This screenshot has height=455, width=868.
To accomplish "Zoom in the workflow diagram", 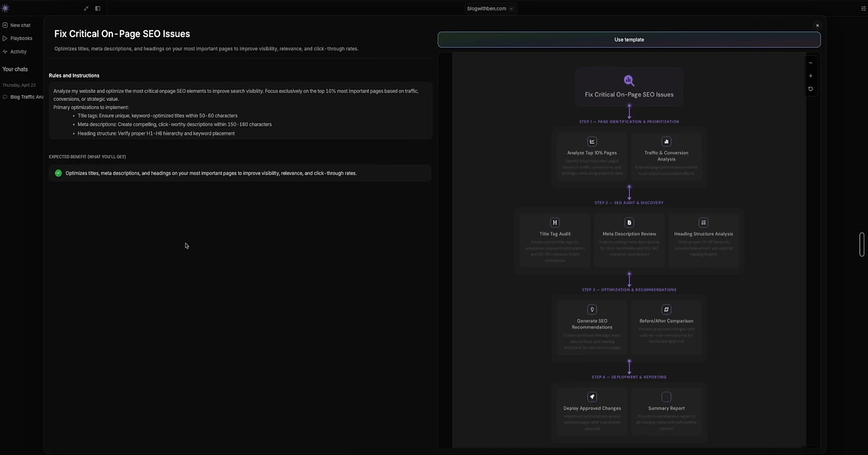I will [810, 76].
